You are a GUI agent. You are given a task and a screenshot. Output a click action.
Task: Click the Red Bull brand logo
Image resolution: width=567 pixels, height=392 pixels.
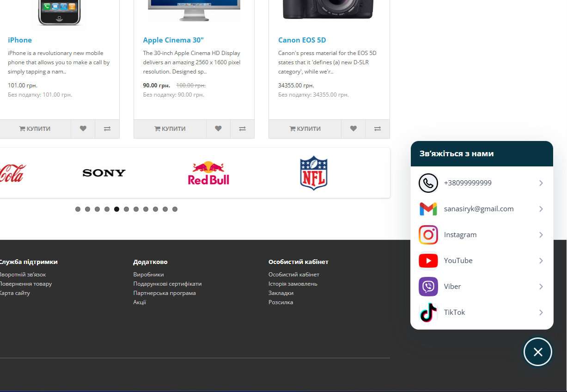click(x=209, y=173)
